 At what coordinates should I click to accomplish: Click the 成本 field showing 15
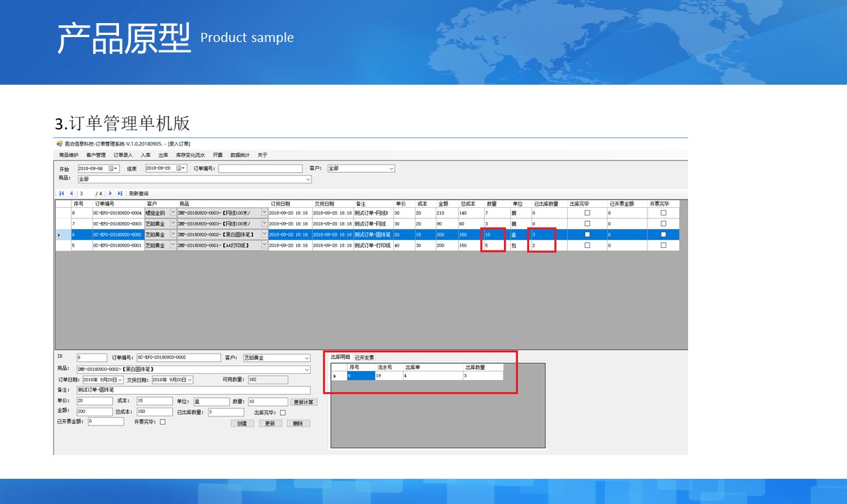pos(153,401)
